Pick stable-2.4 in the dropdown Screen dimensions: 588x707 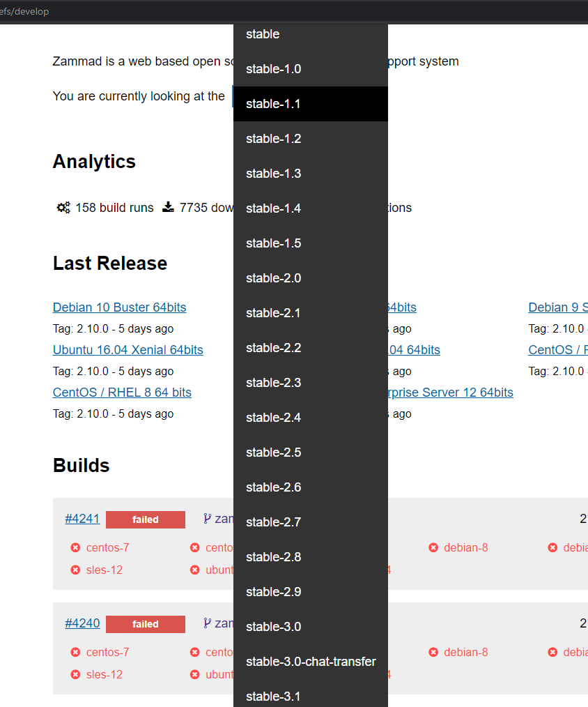coord(311,418)
